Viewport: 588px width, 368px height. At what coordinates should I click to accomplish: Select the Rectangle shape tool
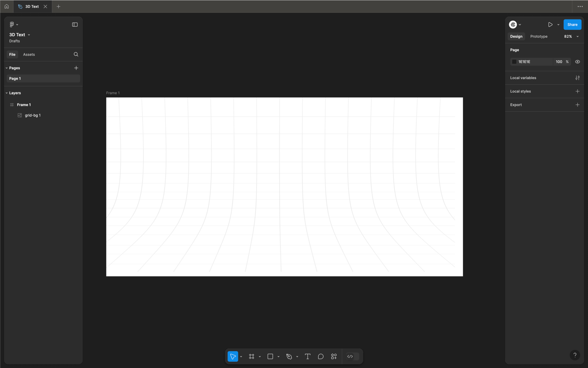(270, 356)
